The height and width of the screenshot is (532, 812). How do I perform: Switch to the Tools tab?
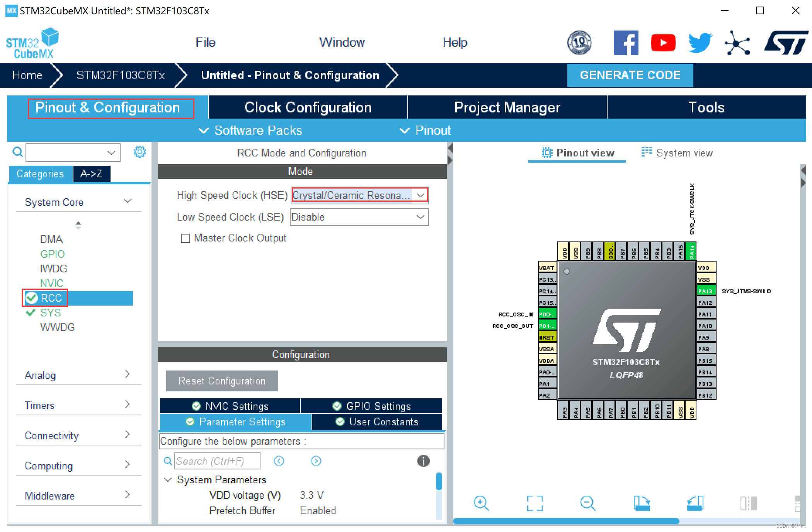click(x=706, y=107)
